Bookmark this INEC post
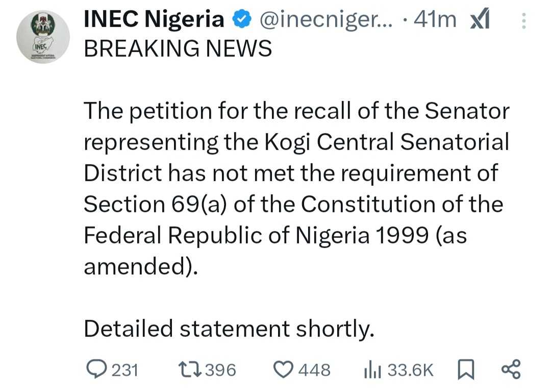Screen dimensions: 551x392 click(x=466, y=370)
